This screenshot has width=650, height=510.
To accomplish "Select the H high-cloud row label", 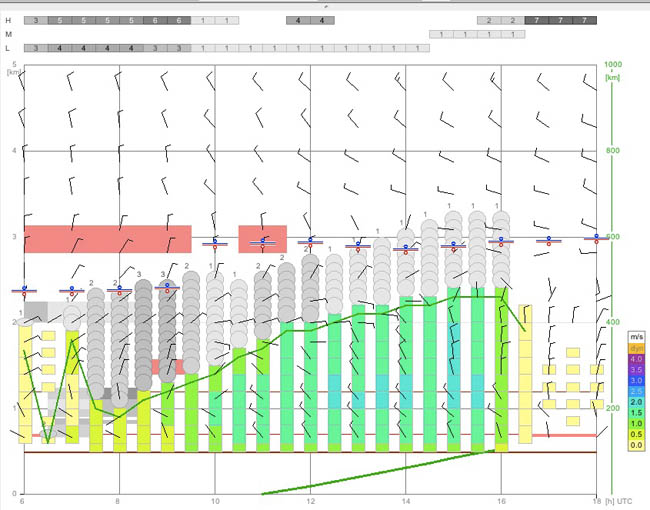I will pyautogui.click(x=9, y=20).
